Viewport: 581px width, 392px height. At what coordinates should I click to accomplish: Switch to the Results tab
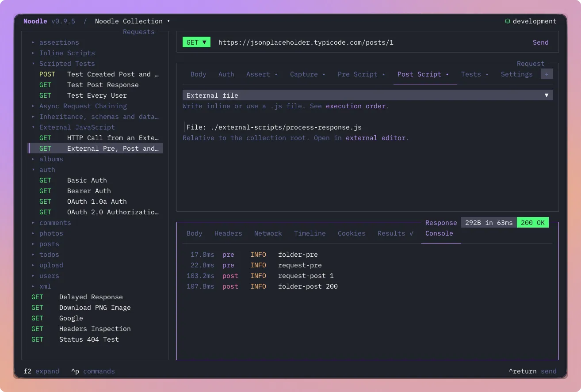tap(396, 233)
